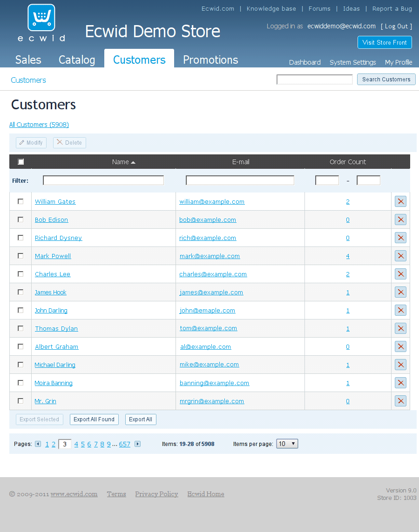Check the box for Thomas Dylan

(x=20, y=328)
